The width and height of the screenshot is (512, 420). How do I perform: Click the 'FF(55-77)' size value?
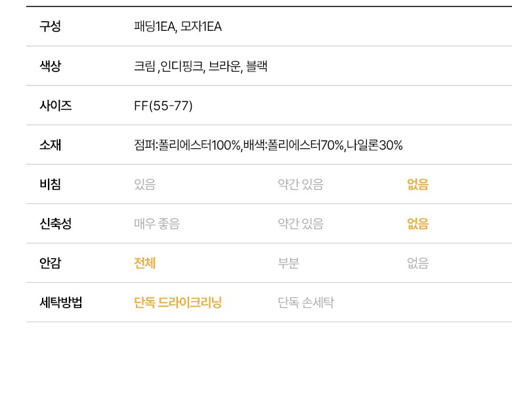163,106
